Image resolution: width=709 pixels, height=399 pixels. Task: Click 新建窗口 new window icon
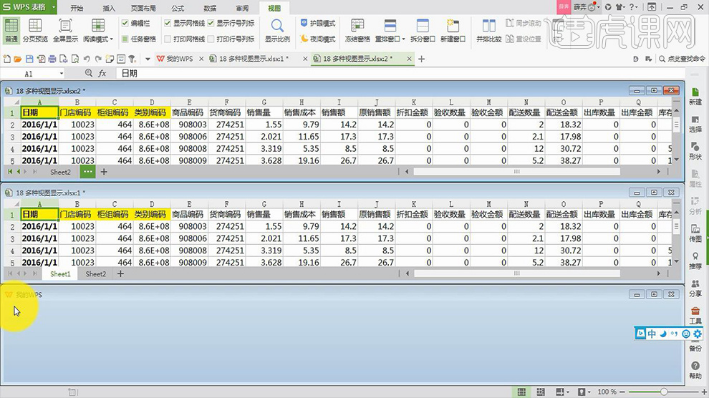coord(453,26)
